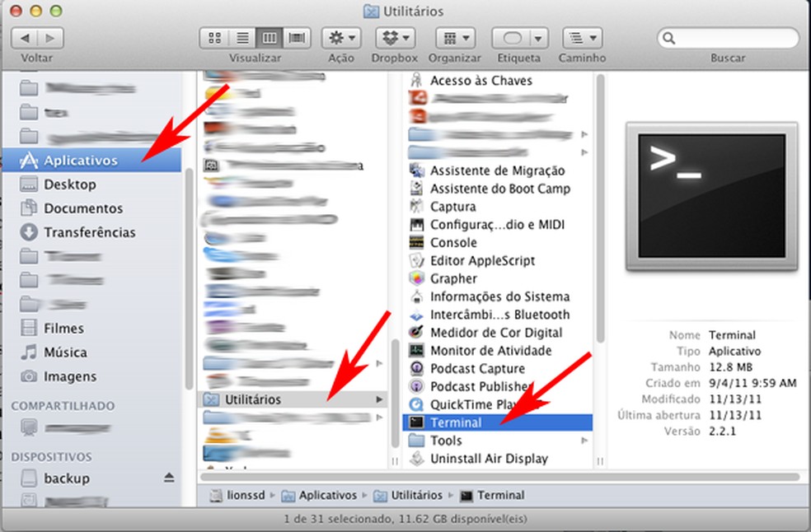Eject the backup disk
The width and height of the screenshot is (811, 532).
169,477
